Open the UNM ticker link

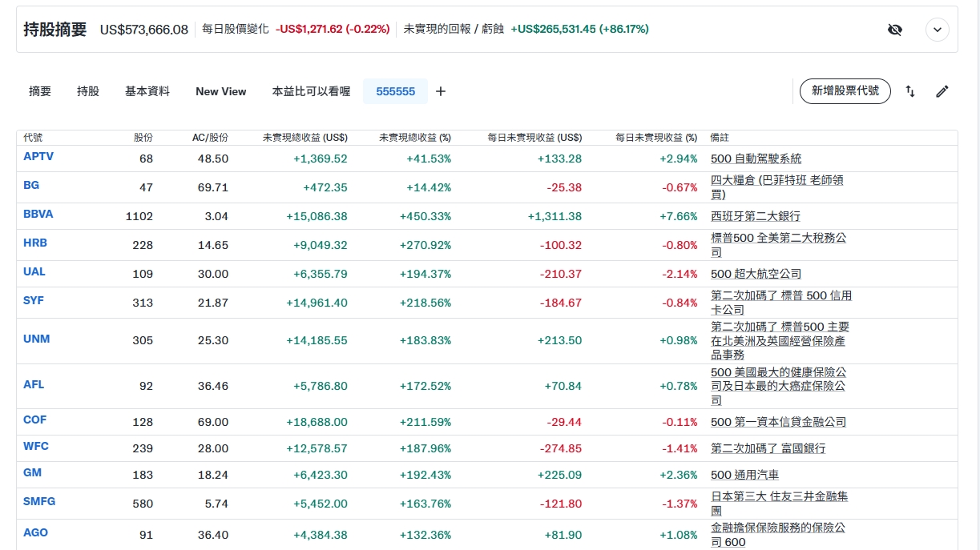(37, 339)
